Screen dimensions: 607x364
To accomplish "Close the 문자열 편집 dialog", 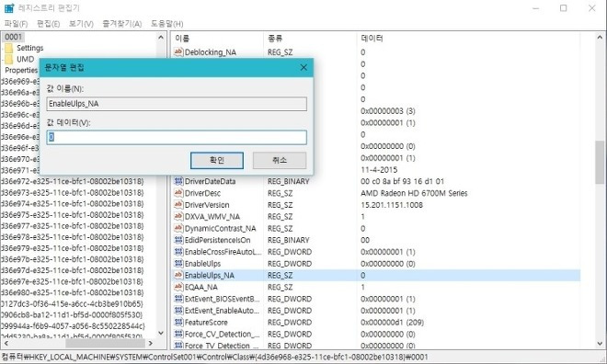I will (x=303, y=68).
